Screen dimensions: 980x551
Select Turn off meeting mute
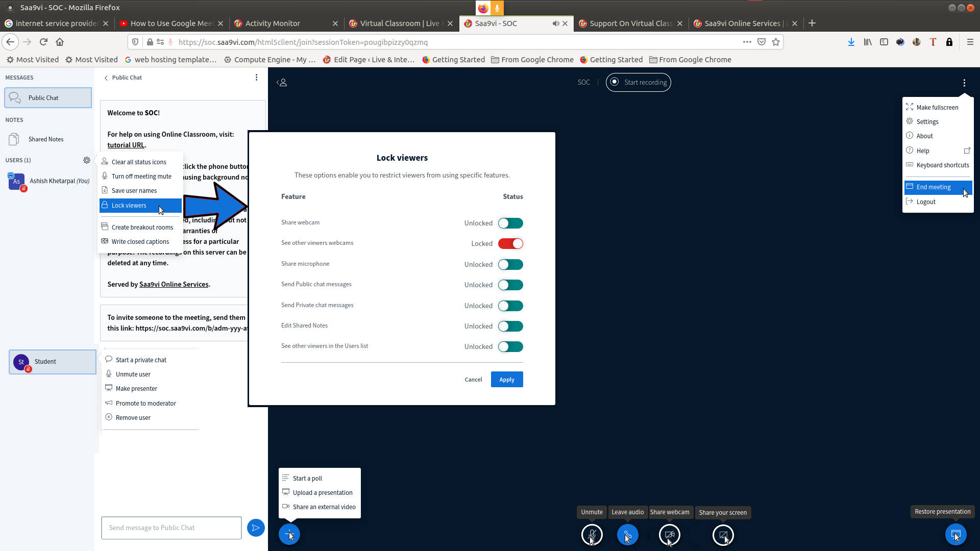140,176
